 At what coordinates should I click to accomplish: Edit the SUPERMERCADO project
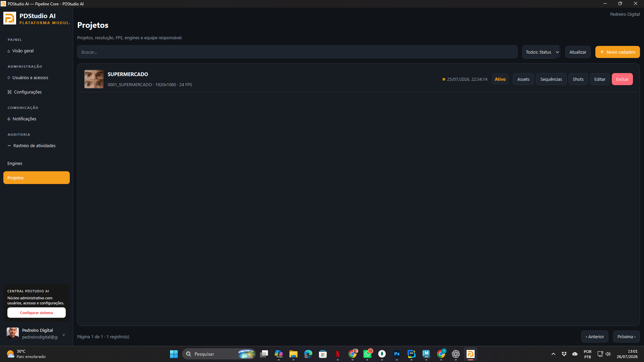pos(600,79)
